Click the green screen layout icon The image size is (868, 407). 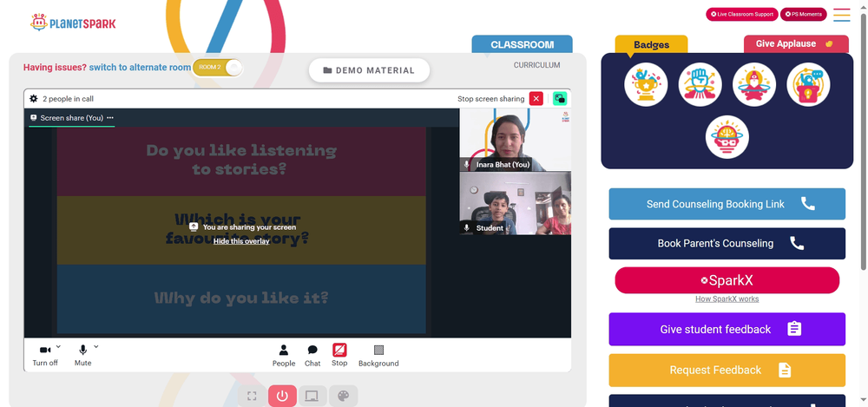[x=560, y=99]
